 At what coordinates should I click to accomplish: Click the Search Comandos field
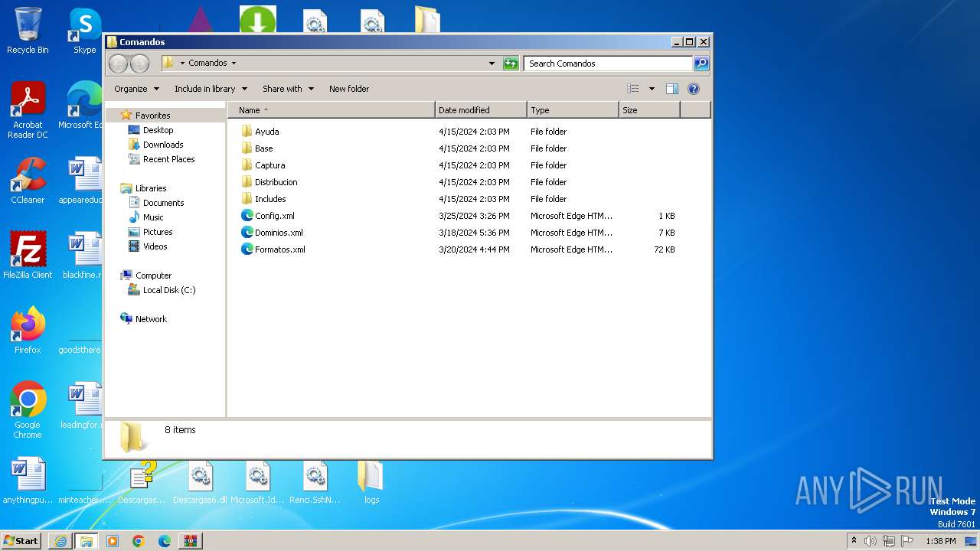coord(609,64)
